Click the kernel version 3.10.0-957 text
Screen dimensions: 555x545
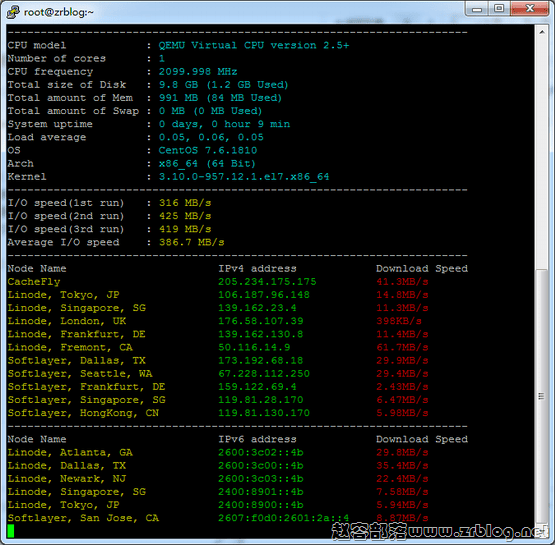244,177
